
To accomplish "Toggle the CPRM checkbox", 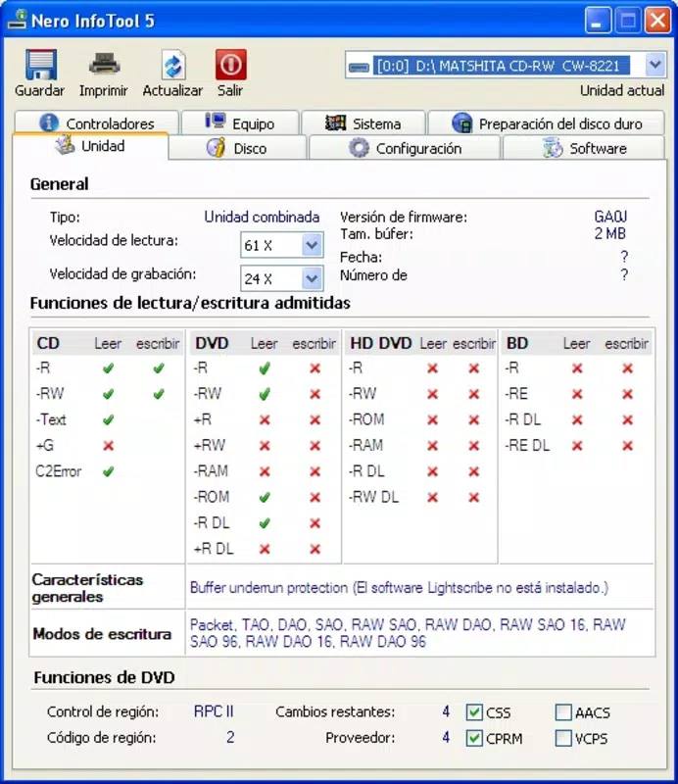I will pyautogui.click(x=474, y=738).
